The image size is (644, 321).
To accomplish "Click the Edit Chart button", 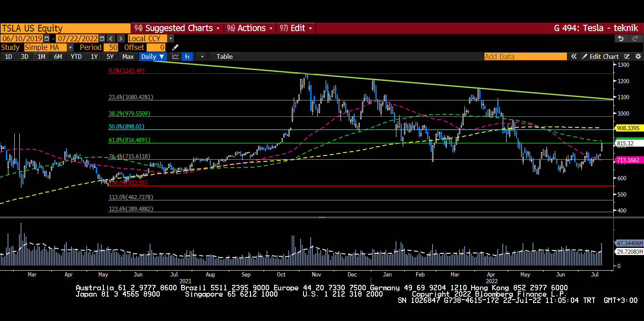I will [x=600, y=56].
